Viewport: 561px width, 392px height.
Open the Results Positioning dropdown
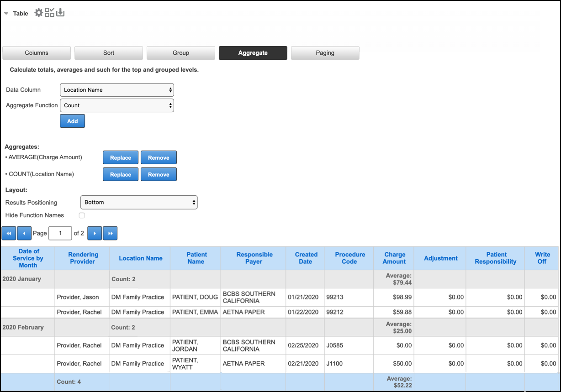point(138,202)
